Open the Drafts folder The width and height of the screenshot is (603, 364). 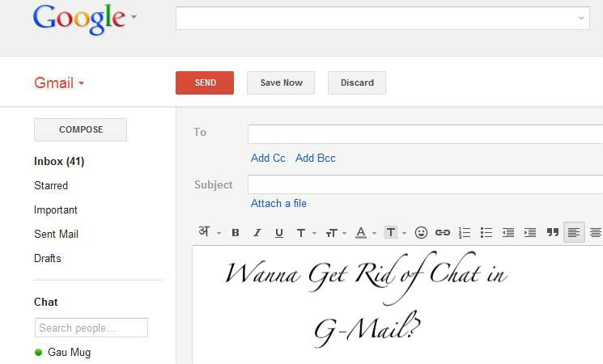tap(48, 258)
